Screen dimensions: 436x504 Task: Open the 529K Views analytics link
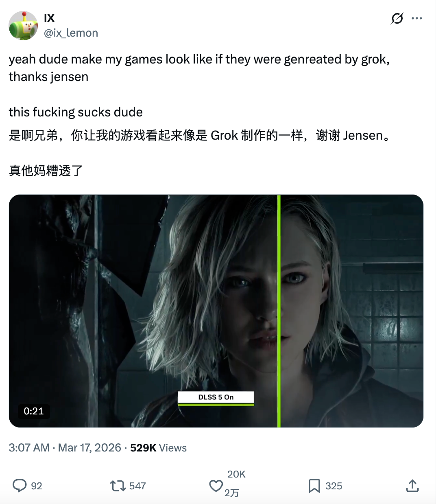click(159, 448)
